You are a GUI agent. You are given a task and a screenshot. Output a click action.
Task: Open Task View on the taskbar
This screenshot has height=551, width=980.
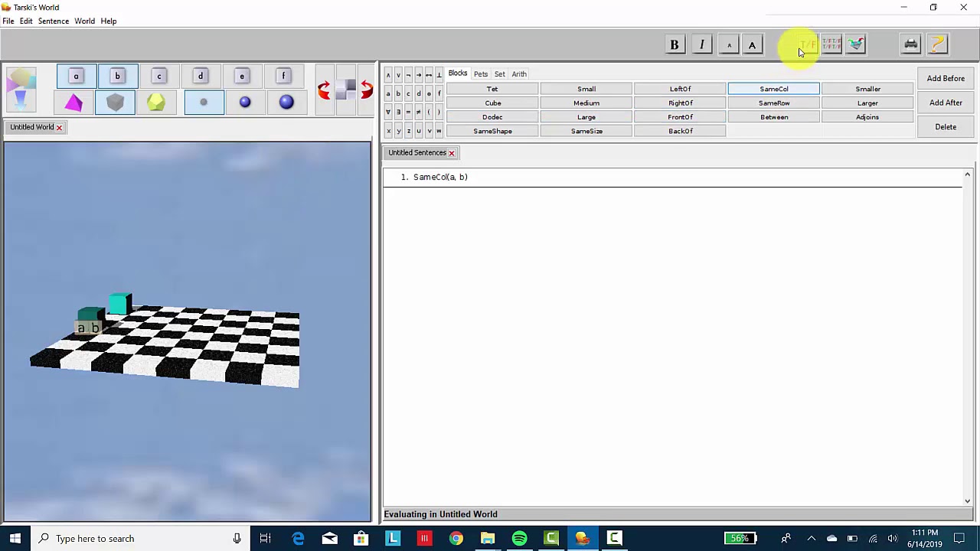[265, 538]
